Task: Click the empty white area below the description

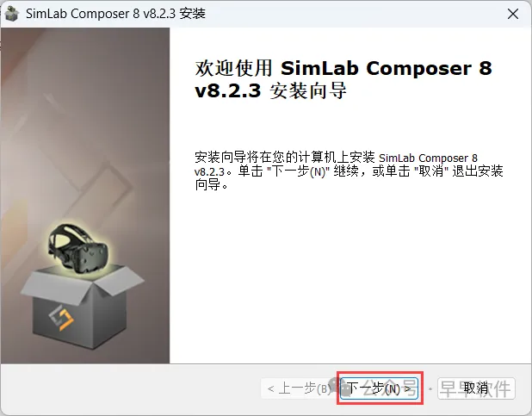Action: pyautogui.click(x=350, y=278)
